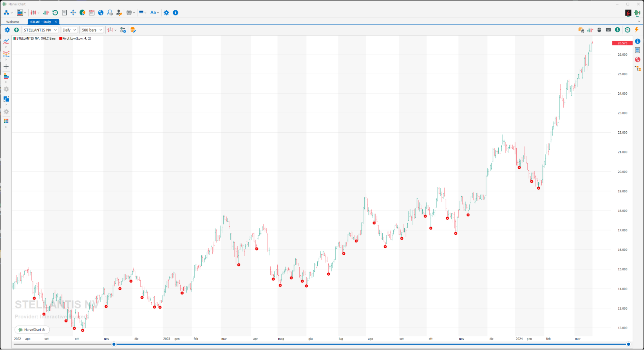Open the magnifier with eye icon

tap(110, 13)
